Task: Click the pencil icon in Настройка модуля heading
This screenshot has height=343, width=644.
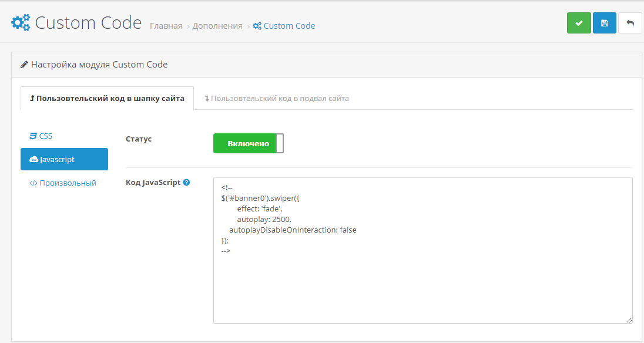Action: (24, 65)
